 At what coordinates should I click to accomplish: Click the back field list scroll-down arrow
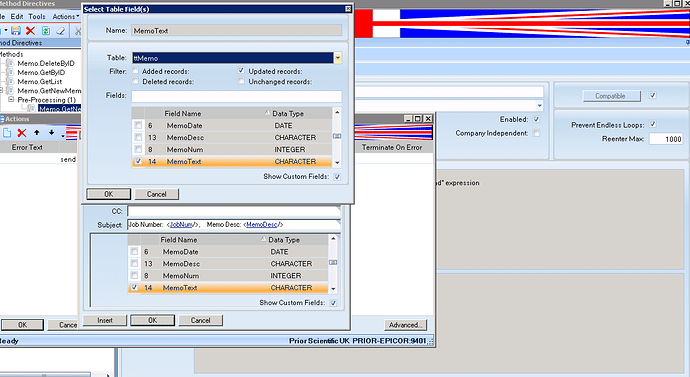click(333, 289)
